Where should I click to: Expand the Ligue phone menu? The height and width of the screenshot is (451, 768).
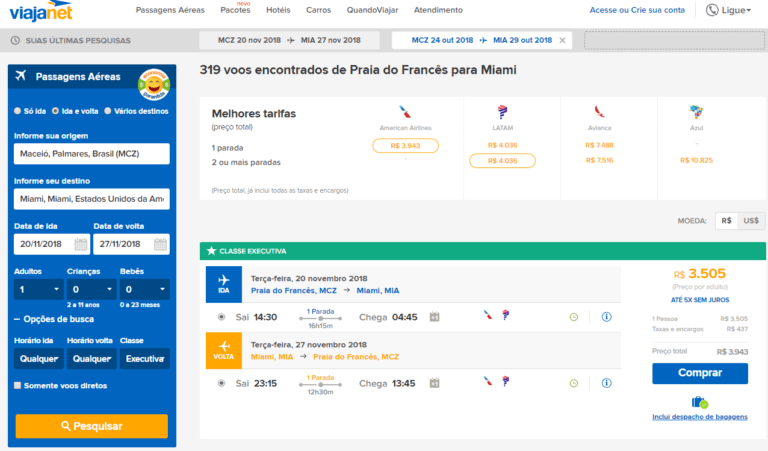728,10
